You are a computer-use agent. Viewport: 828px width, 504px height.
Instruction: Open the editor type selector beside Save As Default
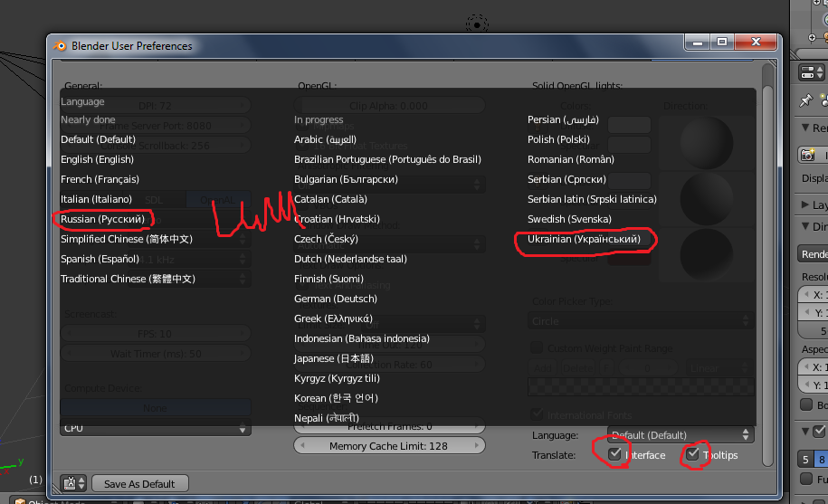point(73,483)
